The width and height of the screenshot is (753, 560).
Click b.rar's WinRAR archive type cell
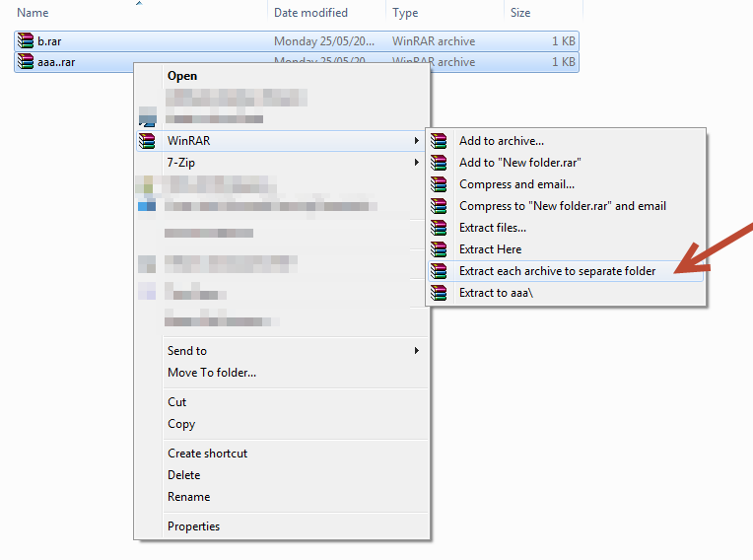click(434, 41)
